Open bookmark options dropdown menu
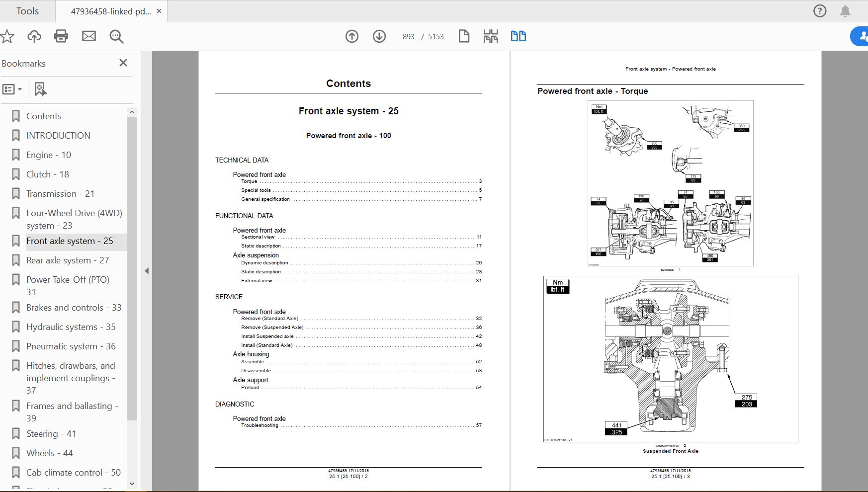 point(12,89)
